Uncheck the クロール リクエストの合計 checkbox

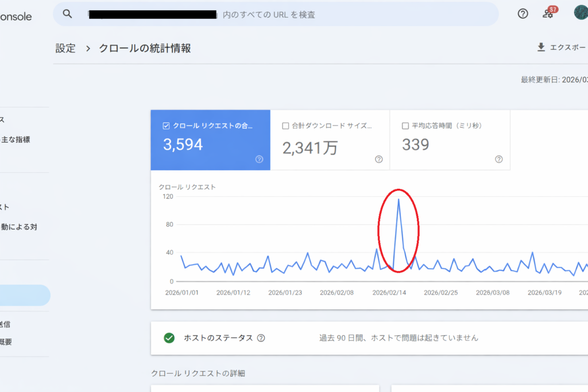166,126
